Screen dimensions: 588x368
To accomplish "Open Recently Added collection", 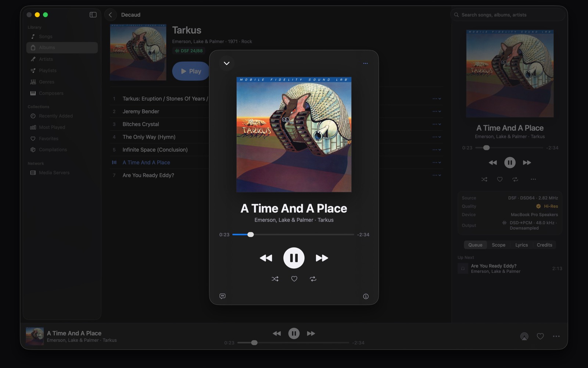I will point(62,116).
